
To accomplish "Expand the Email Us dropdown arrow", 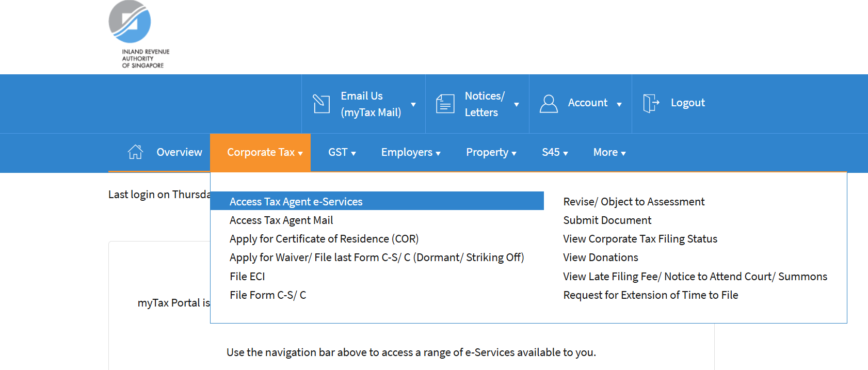I will [x=413, y=104].
